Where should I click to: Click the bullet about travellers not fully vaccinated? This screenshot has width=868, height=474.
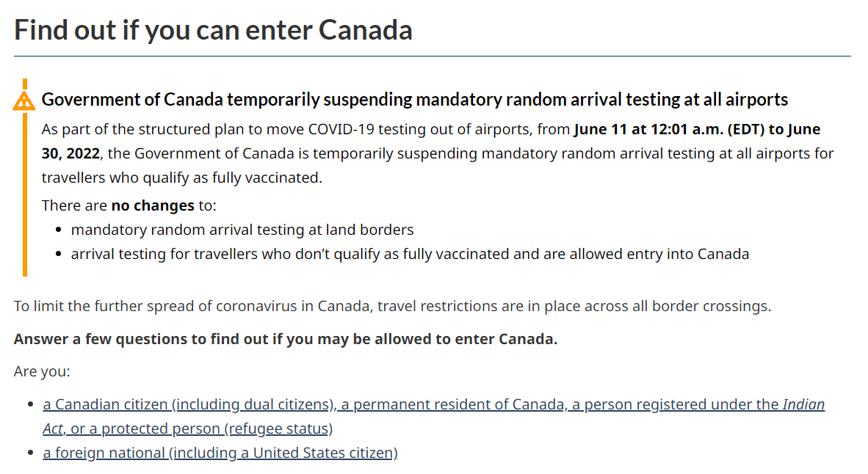tap(410, 254)
